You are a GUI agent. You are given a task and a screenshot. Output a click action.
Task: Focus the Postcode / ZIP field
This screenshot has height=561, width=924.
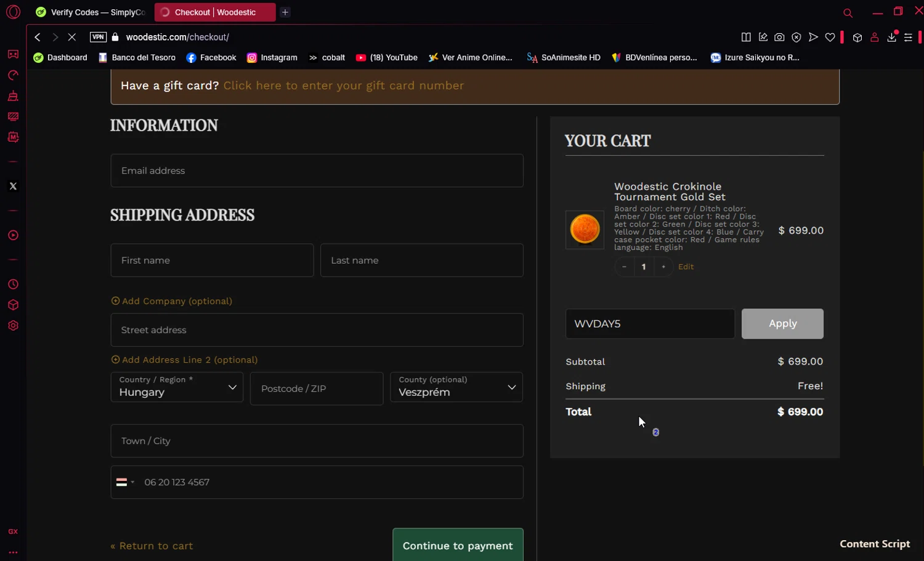[317, 389]
